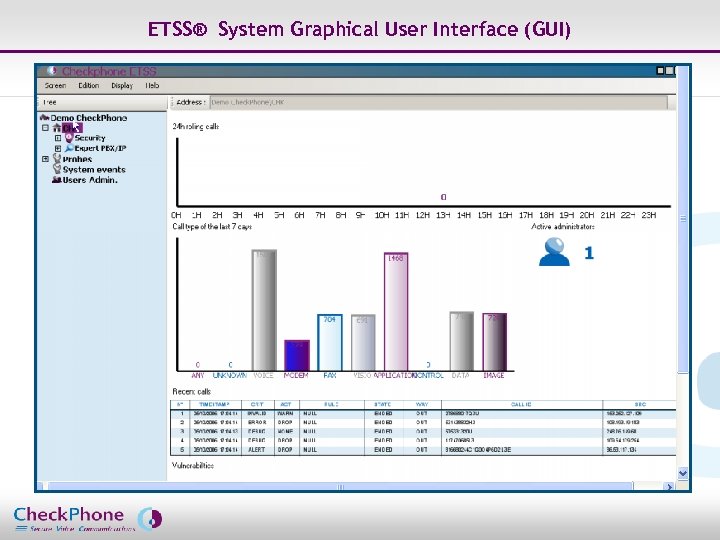Viewport: 720px width, 540px height.
Task: Open the Help menu
Action: point(152,85)
